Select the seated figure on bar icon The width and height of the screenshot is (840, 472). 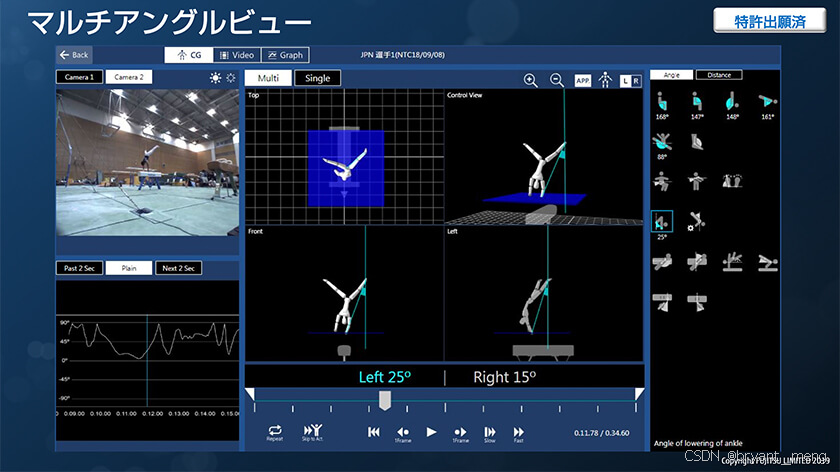(662, 181)
